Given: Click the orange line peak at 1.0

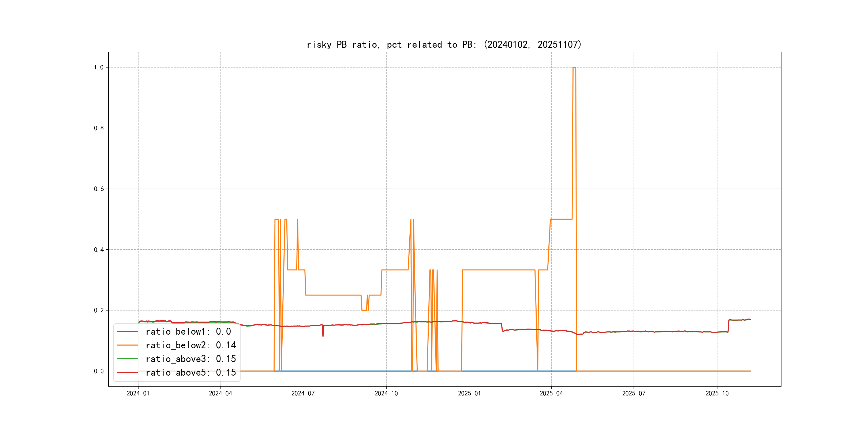Looking at the screenshot, I should coord(574,68).
